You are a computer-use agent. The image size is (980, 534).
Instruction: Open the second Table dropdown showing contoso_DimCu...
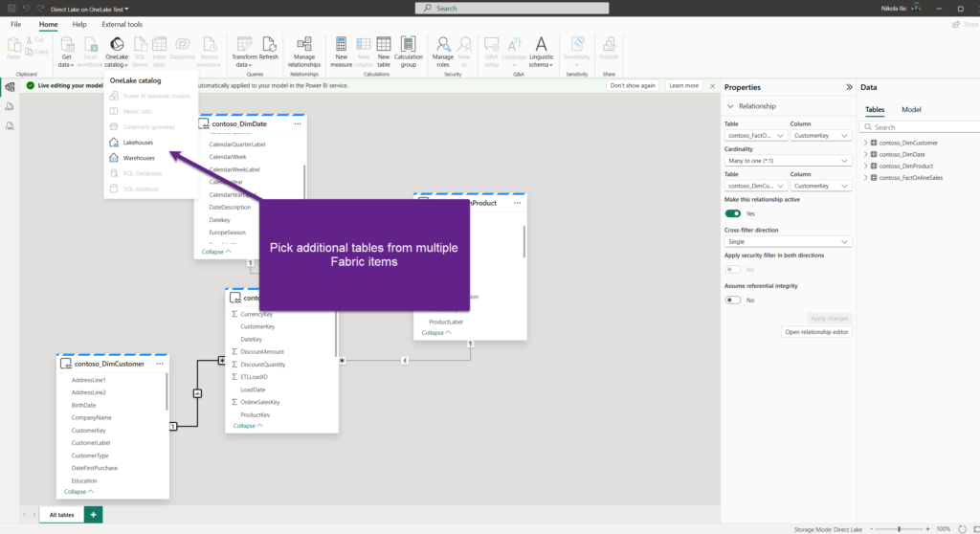point(755,186)
